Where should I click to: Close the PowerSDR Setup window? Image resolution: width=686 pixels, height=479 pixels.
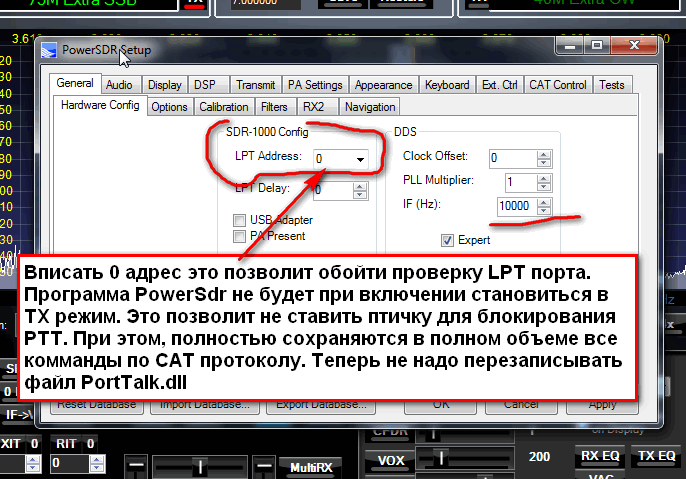point(634,45)
